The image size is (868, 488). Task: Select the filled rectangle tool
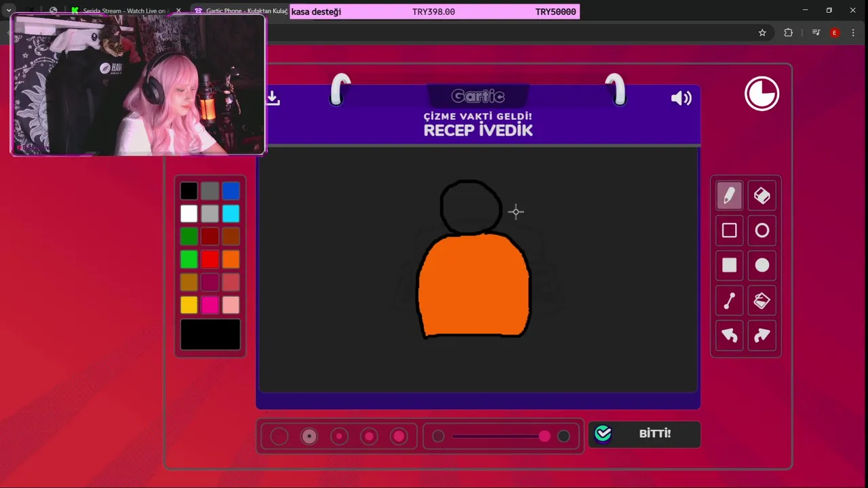point(729,265)
